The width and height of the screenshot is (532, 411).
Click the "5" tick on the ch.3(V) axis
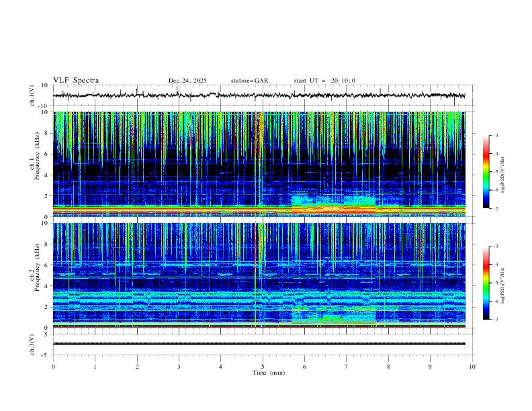coord(47,334)
